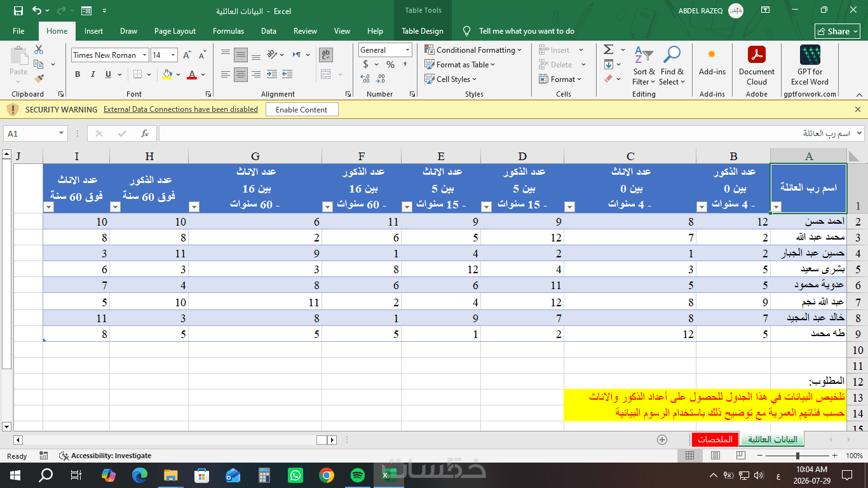Click the Fill down-arrow icon
This screenshot has height=488, width=868.
[609, 64]
